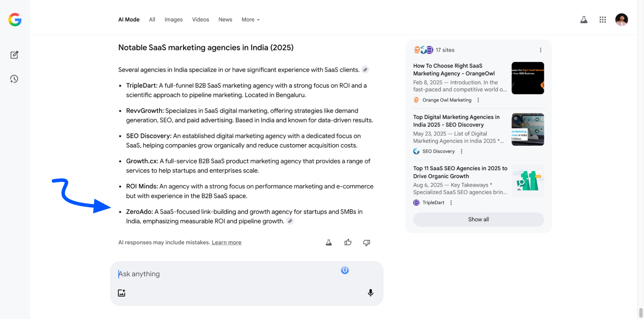Open the More tab dropdown
The height and width of the screenshot is (319, 644).
click(250, 19)
